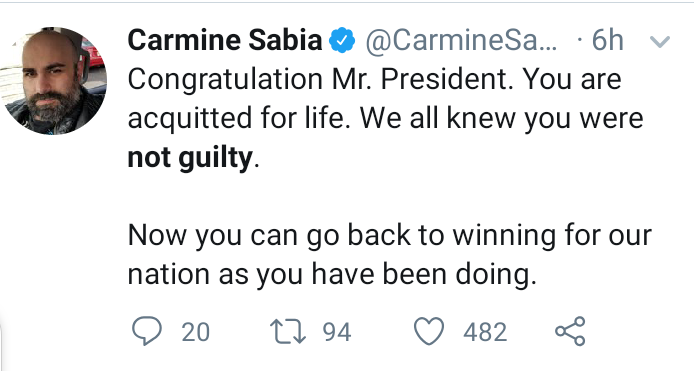The width and height of the screenshot is (694, 371).
Task: Open the Carmine Sabia display name
Action: [225, 40]
